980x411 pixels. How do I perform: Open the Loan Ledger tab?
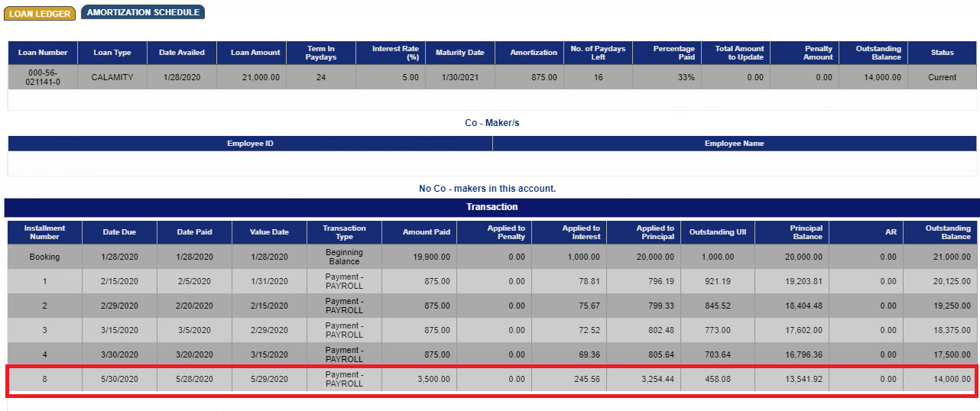coord(40,14)
